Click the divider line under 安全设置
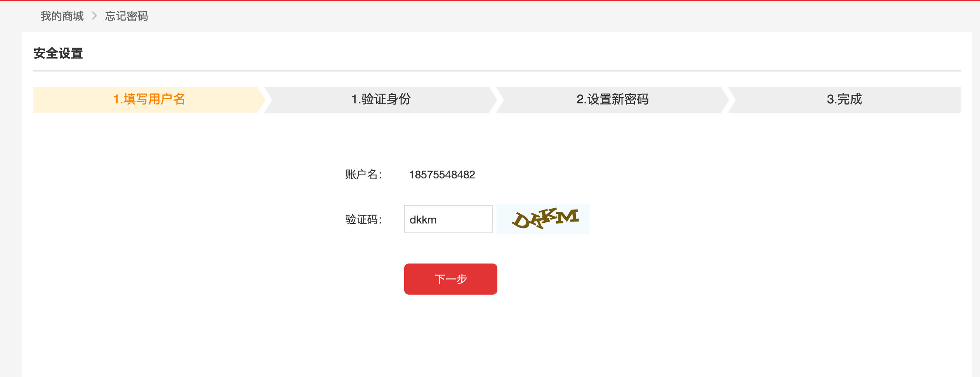This screenshot has width=980, height=377. [497, 71]
